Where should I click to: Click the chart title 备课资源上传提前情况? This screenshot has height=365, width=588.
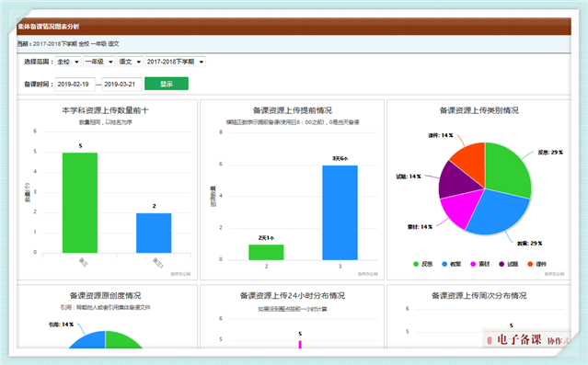(293, 110)
